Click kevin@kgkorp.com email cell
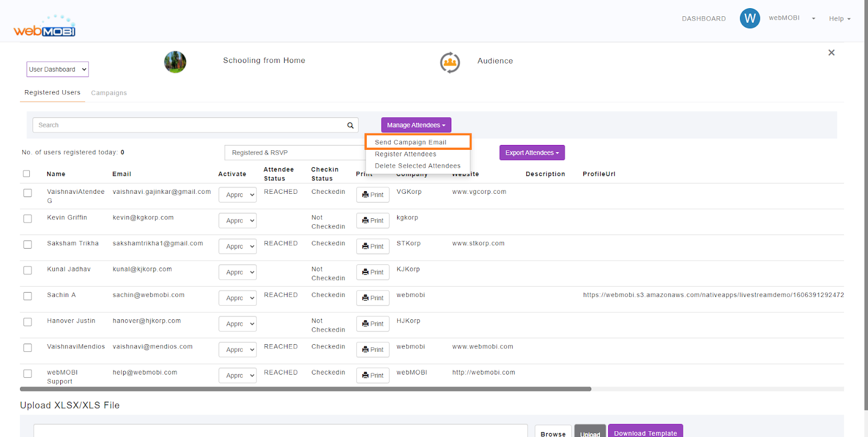This screenshot has height=437, width=868. pyautogui.click(x=143, y=218)
